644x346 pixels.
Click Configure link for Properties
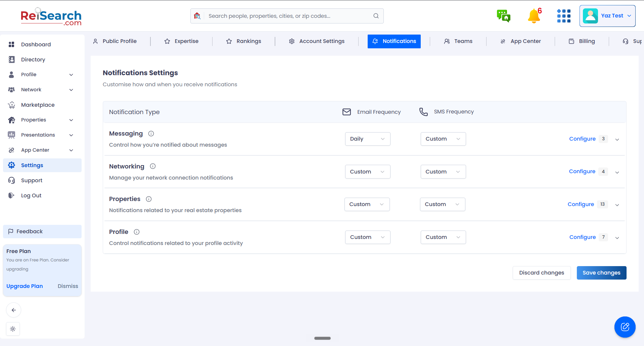(581, 204)
